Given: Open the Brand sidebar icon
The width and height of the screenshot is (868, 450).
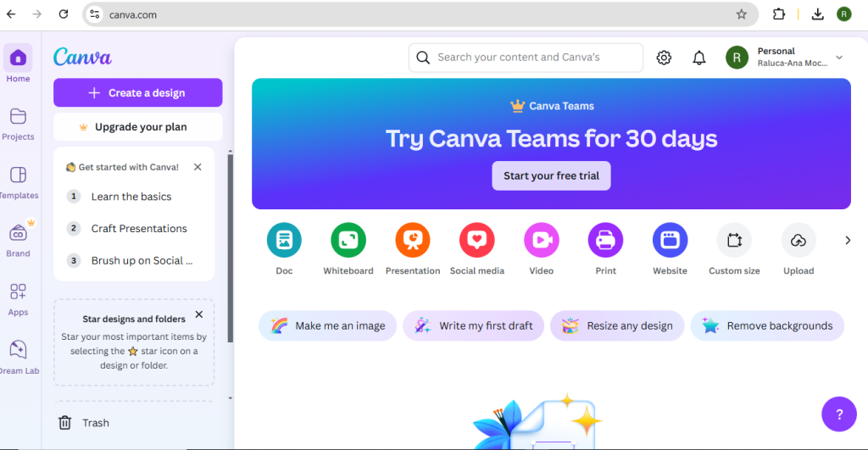Looking at the screenshot, I should tap(18, 234).
